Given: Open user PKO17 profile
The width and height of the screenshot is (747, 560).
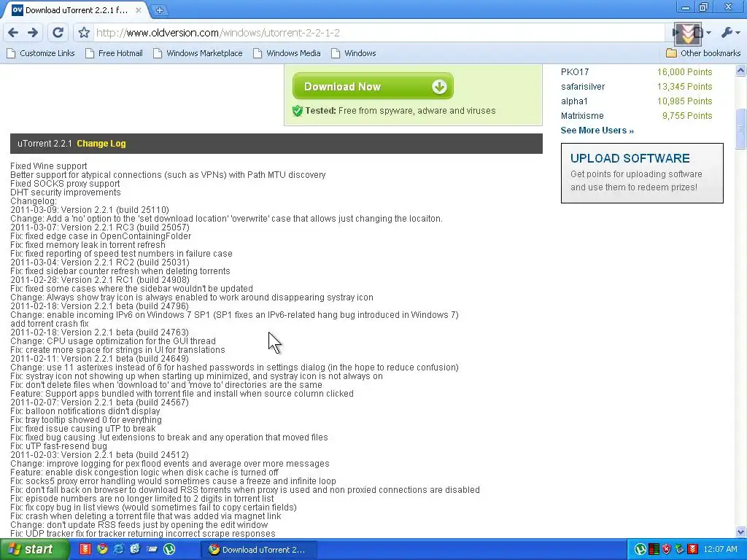Looking at the screenshot, I should point(575,72).
